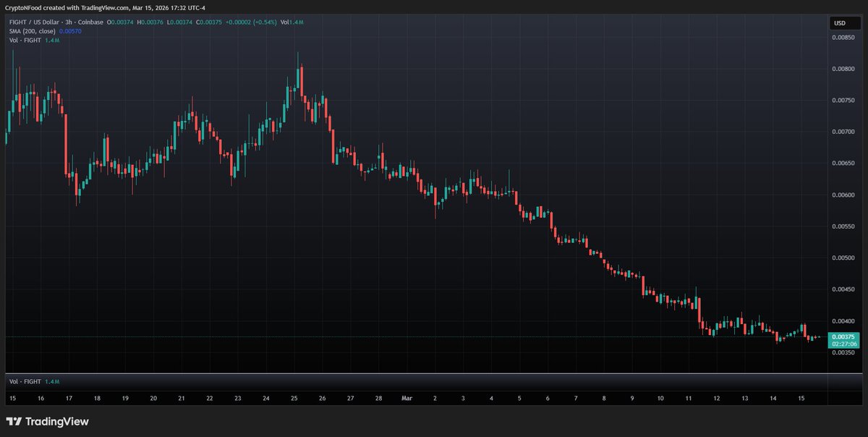Click date 8 on the time axis
Image resolution: width=868 pixels, height=437 pixels.
pyautogui.click(x=604, y=398)
